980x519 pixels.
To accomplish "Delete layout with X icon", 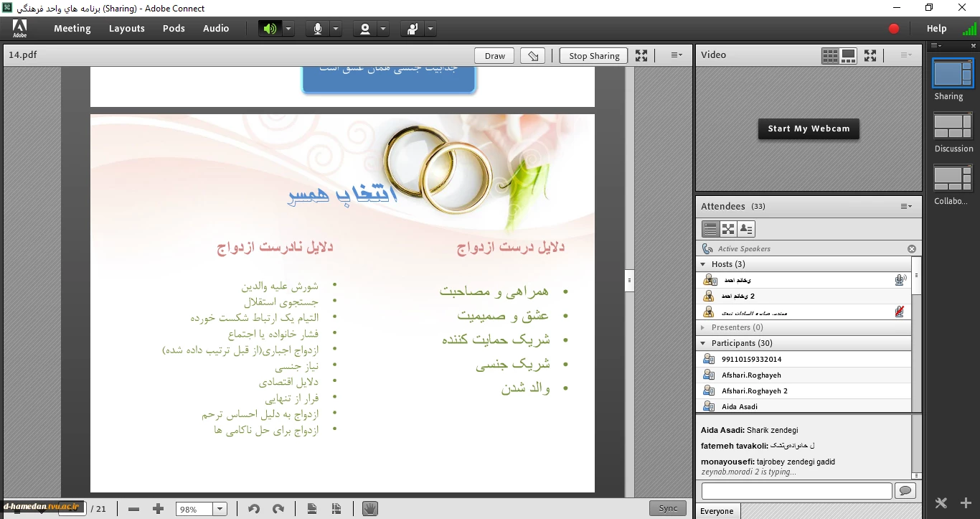I will [x=941, y=503].
